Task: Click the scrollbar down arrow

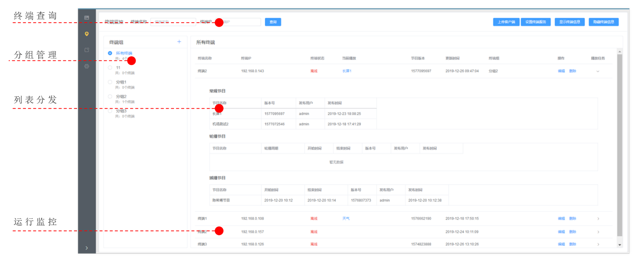Action: pos(619,245)
